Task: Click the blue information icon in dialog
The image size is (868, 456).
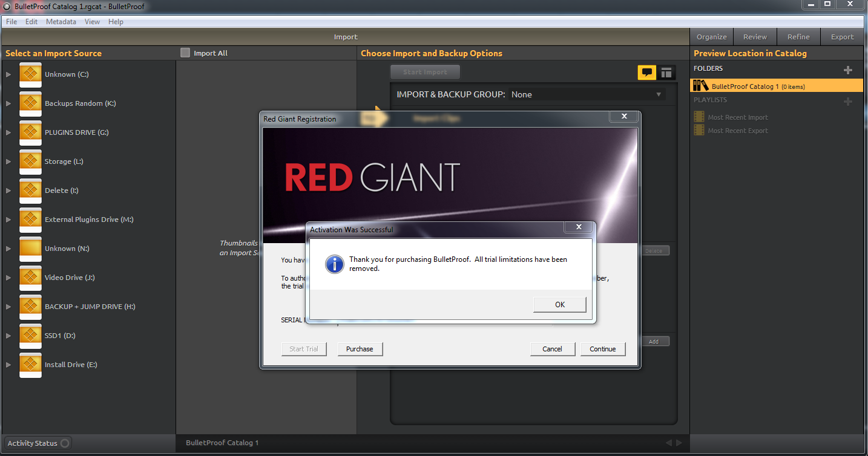Action: (x=335, y=264)
